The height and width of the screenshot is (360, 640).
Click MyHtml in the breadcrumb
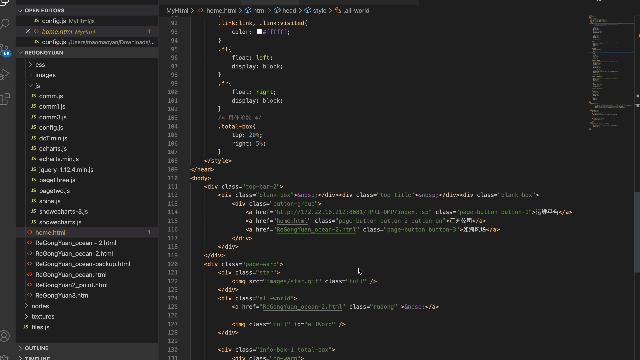[178, 11]
